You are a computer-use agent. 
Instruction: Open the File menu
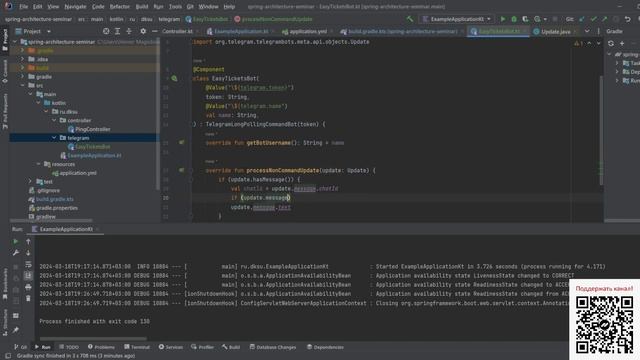[24, 7]
